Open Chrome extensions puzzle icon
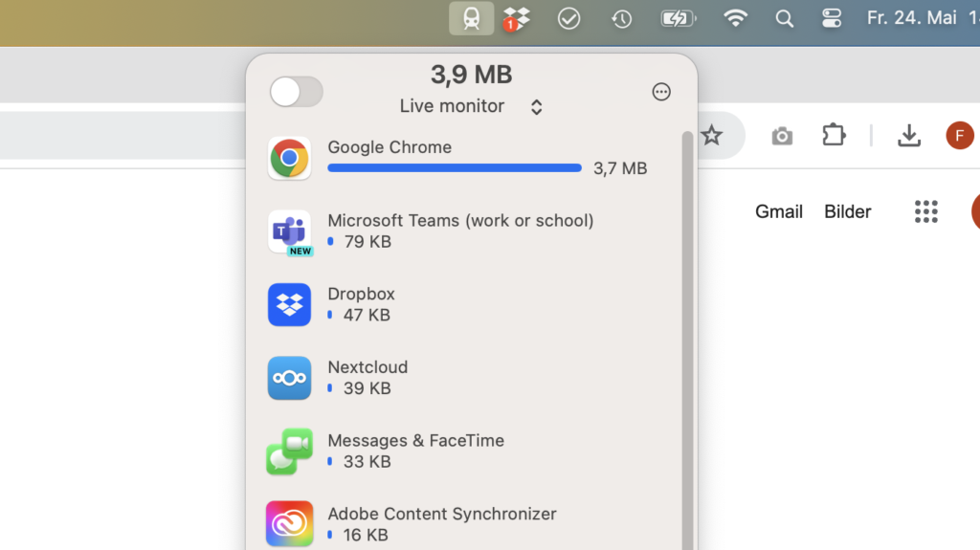This screenshot has width=980, height=550. [834, 135]
